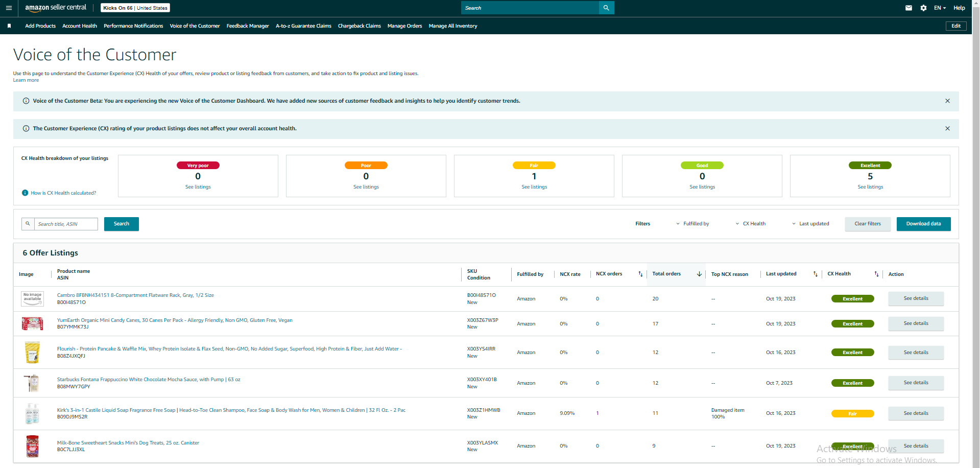This screenshot has width=980, height=468.
Task: See details for YumEarth Candy Canes
Action: (916, 323)
